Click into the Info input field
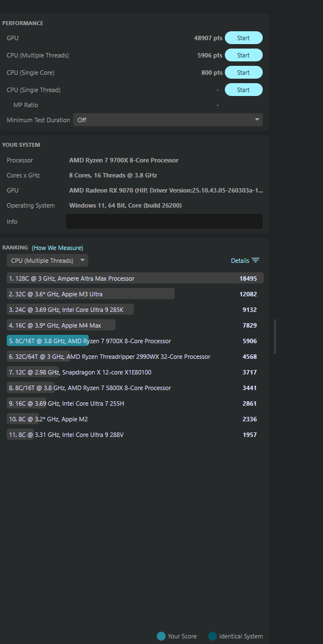 [164, 222]
